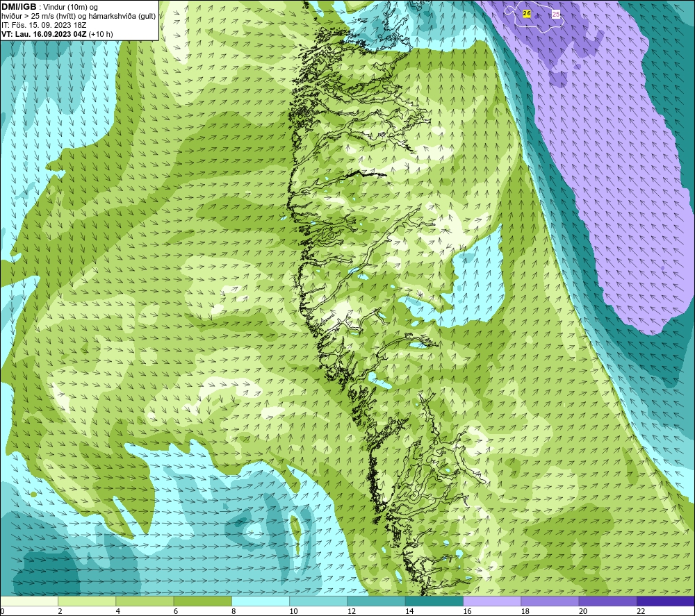Image resolution: width=695 pixels, height=616 pixels.
Task: Select the dark purple swatch above 22 m/s
Action: point(666,601)
